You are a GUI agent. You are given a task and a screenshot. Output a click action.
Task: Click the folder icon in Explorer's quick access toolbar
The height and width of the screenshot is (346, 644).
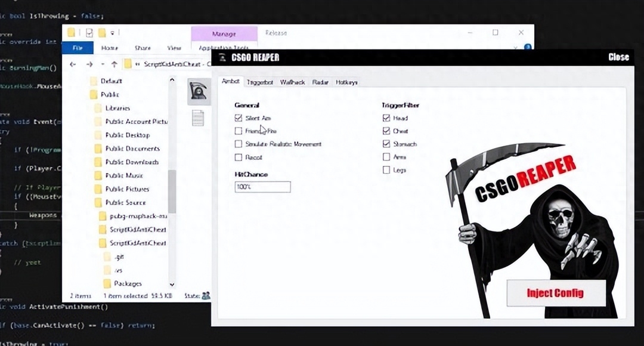coord(71,32)
